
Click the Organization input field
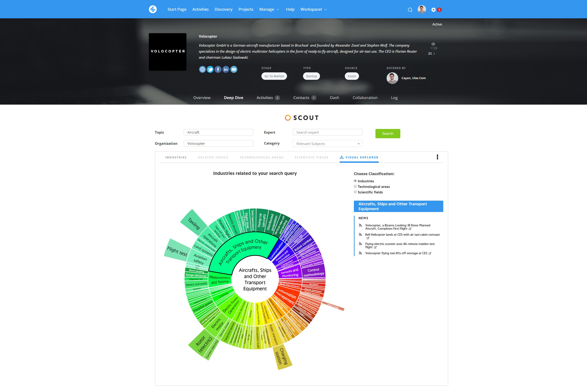click(x=218, y=143)
